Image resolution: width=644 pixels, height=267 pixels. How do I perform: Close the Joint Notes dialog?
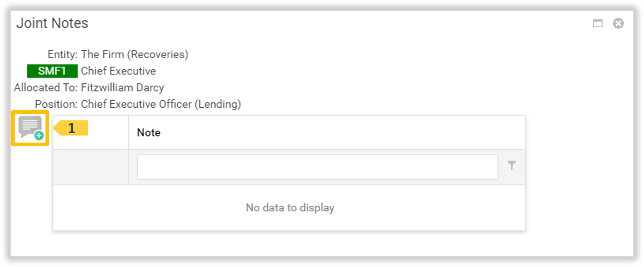point(618,23)
